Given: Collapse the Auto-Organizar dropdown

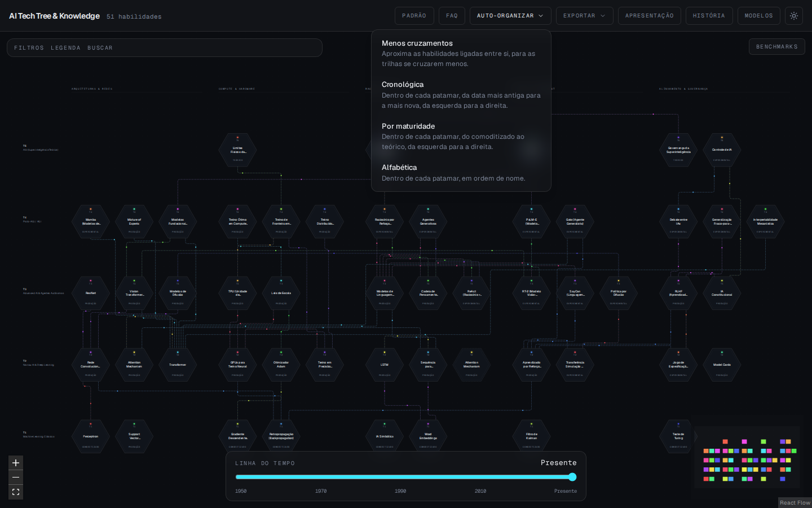Looking at the screenshot, I should [x=510, y=16].
